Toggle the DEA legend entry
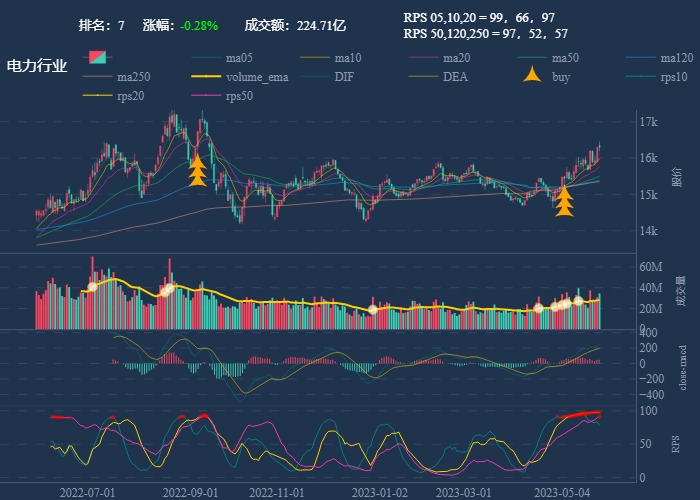 455,77
